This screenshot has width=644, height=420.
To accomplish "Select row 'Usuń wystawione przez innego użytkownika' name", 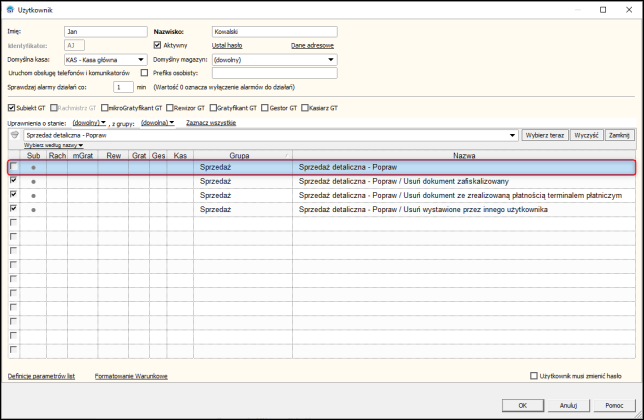I will 423,209.
